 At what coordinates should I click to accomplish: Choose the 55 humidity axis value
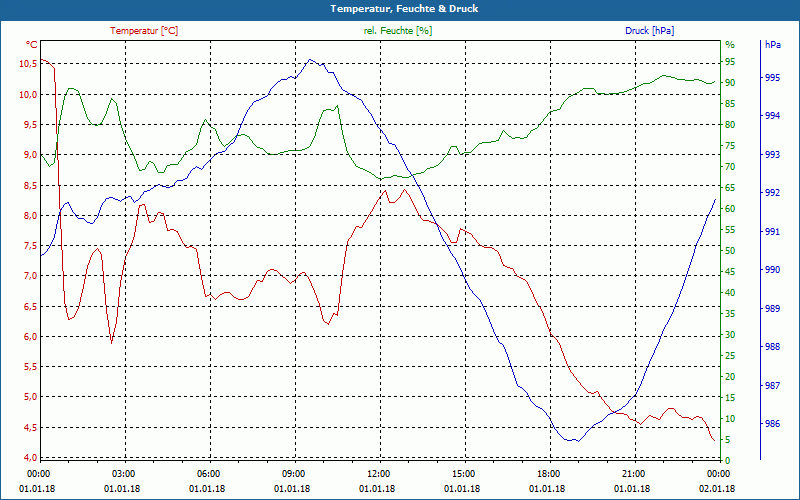pos(730,230)
